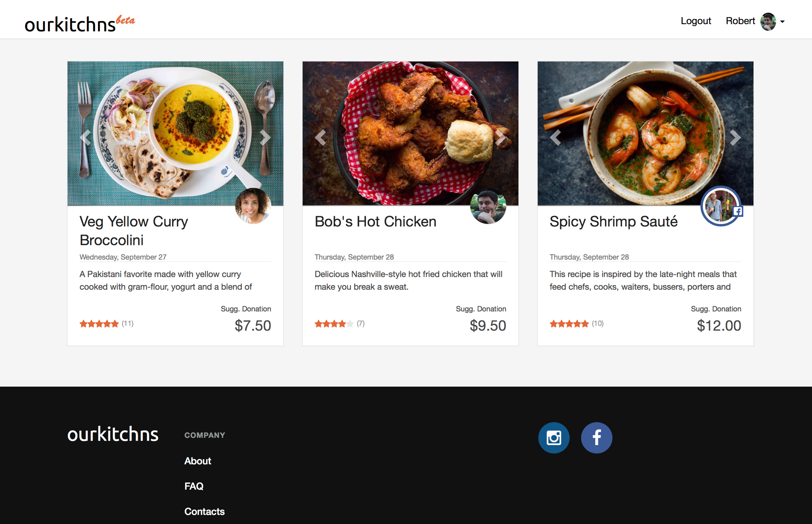Open the Contacts page
The width and height of the screenshot is (812, 524).
pos(204,511)
